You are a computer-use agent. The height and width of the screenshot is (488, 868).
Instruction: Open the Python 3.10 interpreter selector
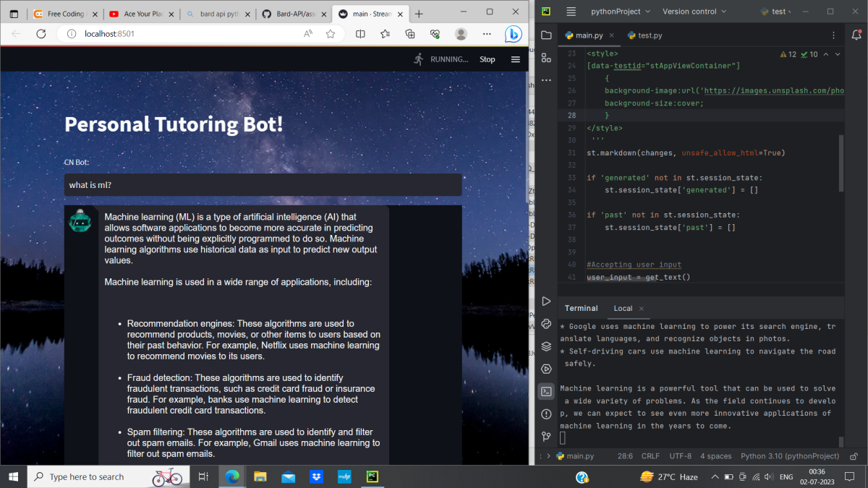click(790, 456)
